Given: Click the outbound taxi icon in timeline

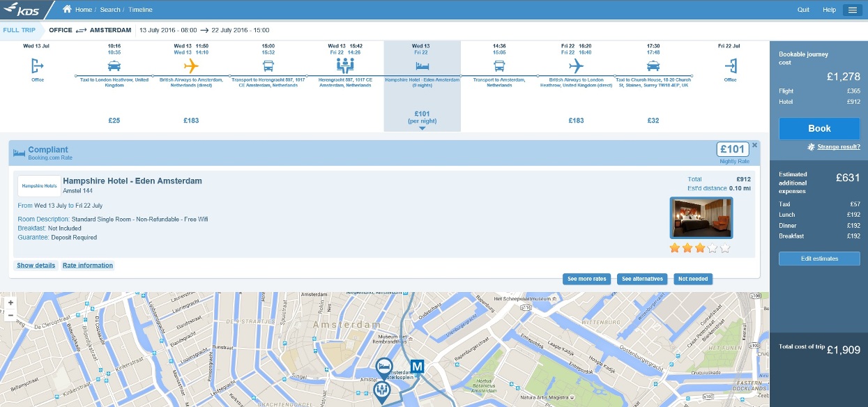Looking at the screenshot, I should tap(114, 66).
